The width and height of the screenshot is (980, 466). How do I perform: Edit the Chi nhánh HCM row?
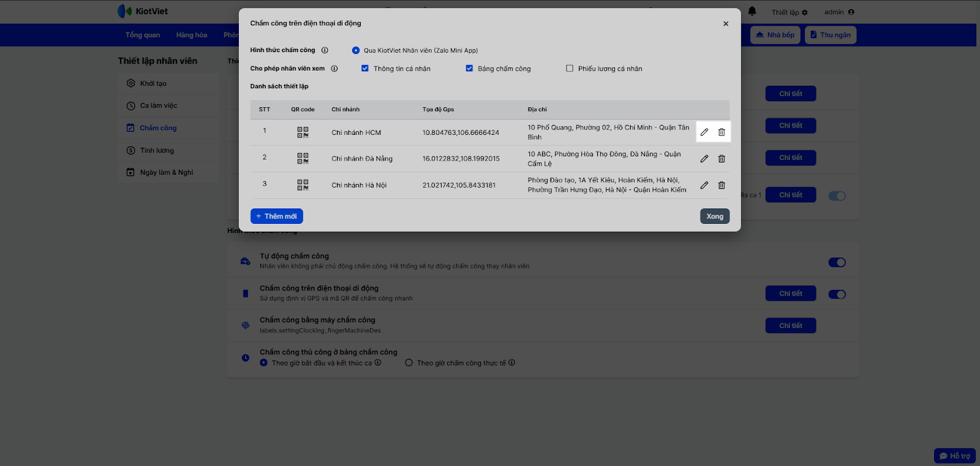(x=704, y=132)
